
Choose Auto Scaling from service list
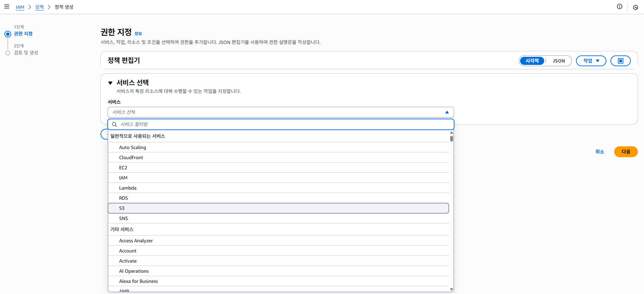tap(279, 147)
